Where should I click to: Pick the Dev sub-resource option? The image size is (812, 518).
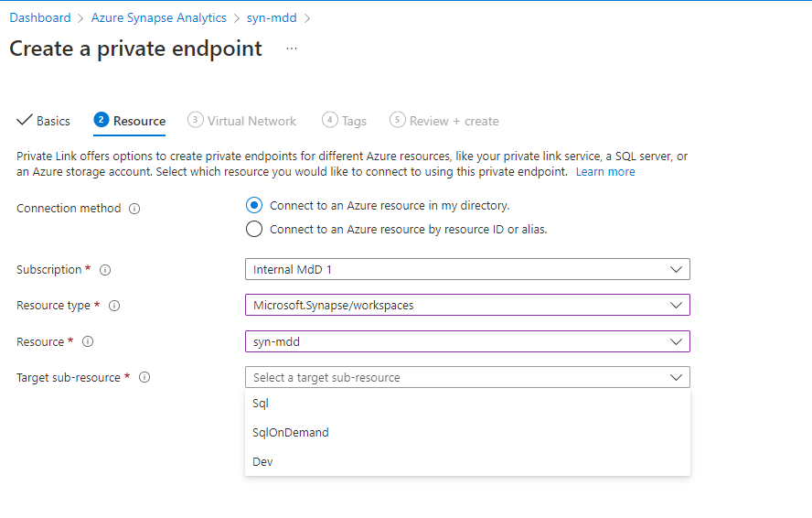coord(262,461)
